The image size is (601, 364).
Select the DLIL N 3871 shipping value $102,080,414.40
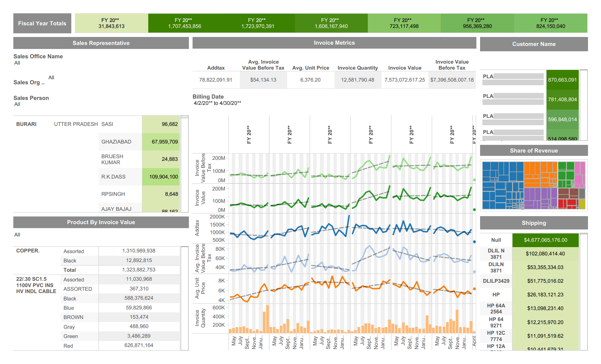[546, 254]
